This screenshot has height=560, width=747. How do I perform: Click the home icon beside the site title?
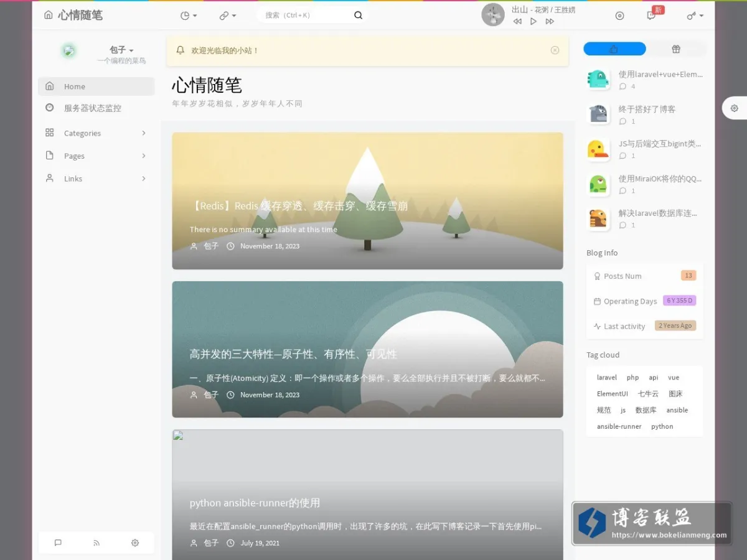click(49, 15)
